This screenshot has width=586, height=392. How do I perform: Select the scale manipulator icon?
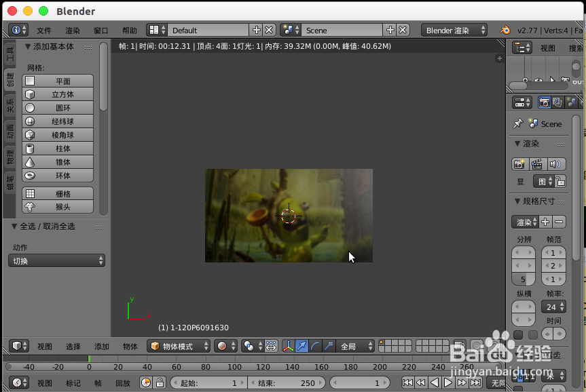point(329,346)
